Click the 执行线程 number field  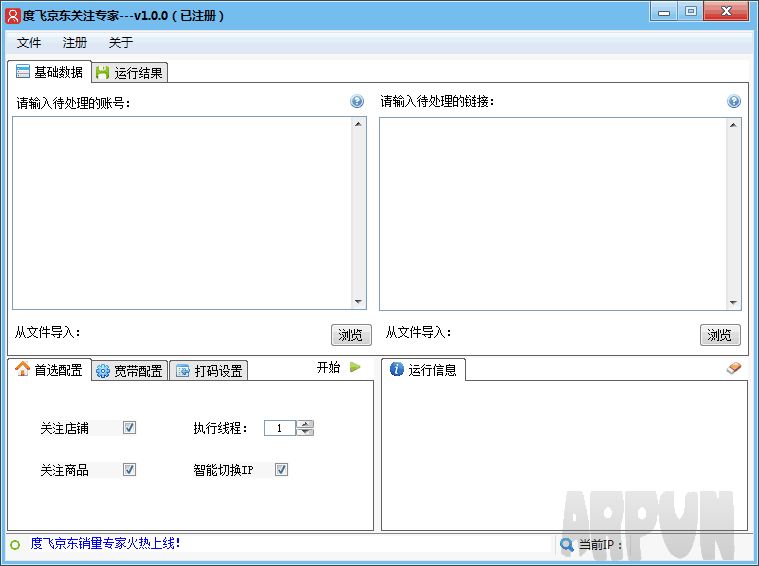pyautogui.click(x=280, y=428)
